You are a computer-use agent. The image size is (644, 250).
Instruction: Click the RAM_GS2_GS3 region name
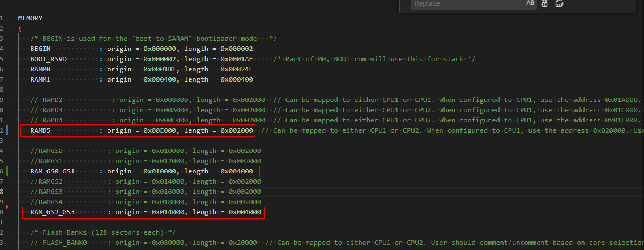(53, 212)
